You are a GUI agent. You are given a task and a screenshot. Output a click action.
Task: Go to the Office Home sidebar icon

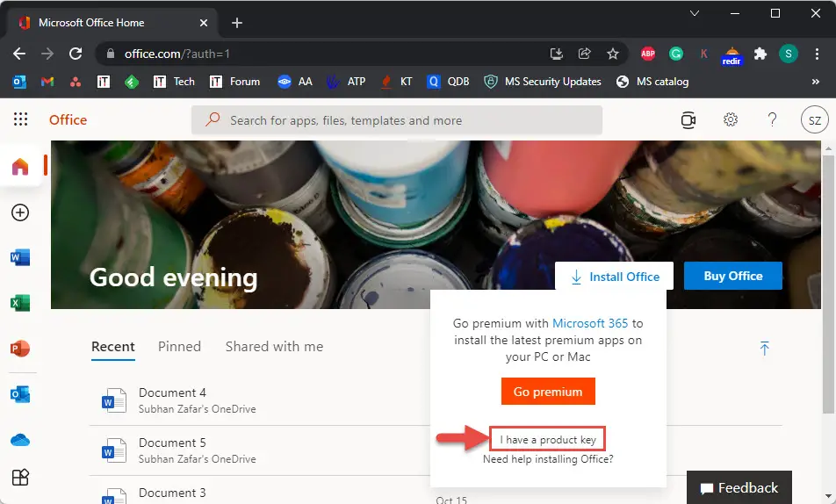(x=20, y=167)
